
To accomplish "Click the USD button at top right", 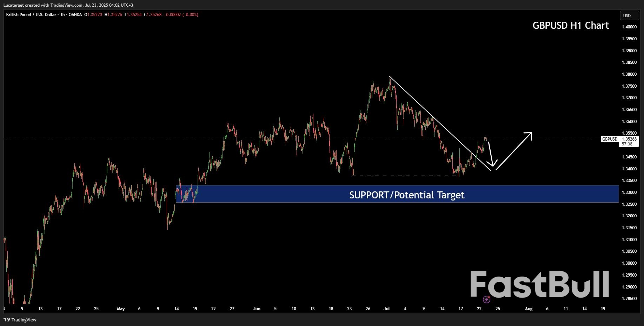I will click(629, 15).
